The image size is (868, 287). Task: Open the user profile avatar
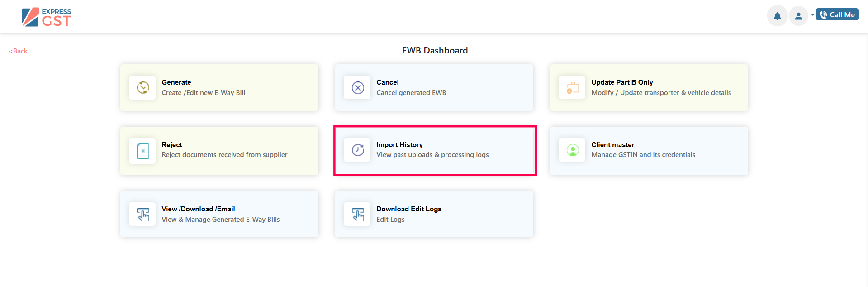click(x=798, y=16)
